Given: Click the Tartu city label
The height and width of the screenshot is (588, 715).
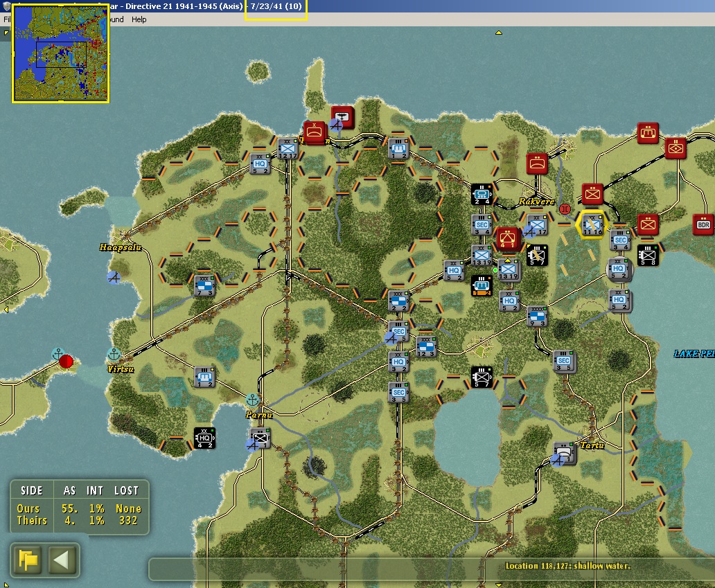Looking at the screenshot, I should click(592, 445).
